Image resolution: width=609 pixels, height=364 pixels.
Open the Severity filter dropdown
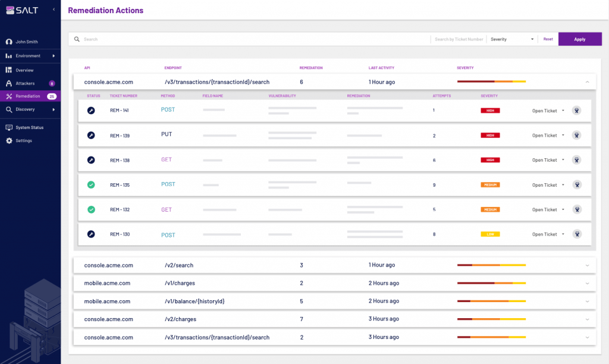511,39
